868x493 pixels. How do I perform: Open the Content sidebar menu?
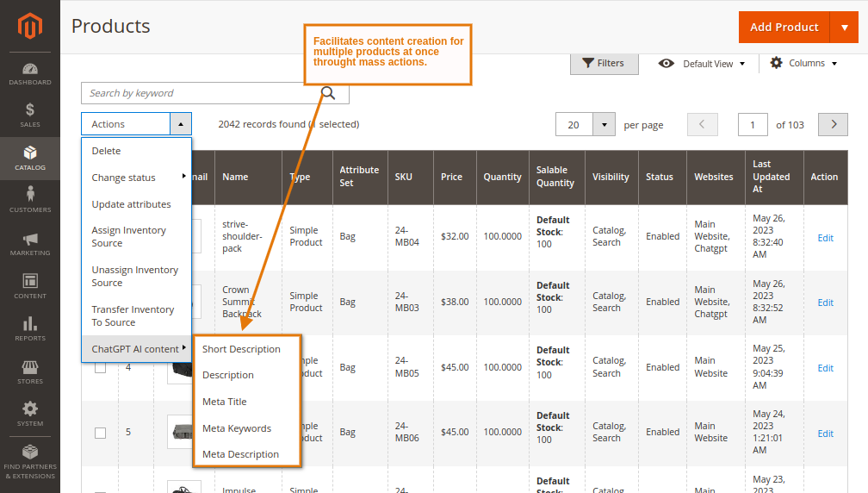point(30,286)
